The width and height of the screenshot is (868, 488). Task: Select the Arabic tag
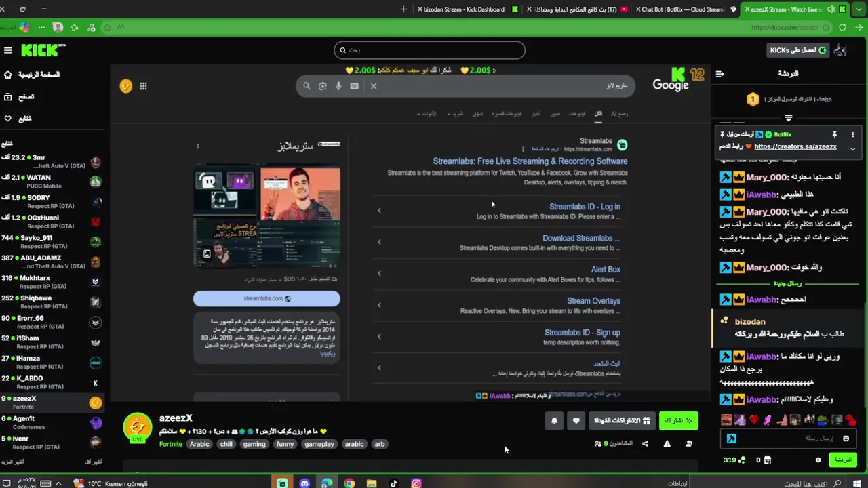click(x=199, y=445)
